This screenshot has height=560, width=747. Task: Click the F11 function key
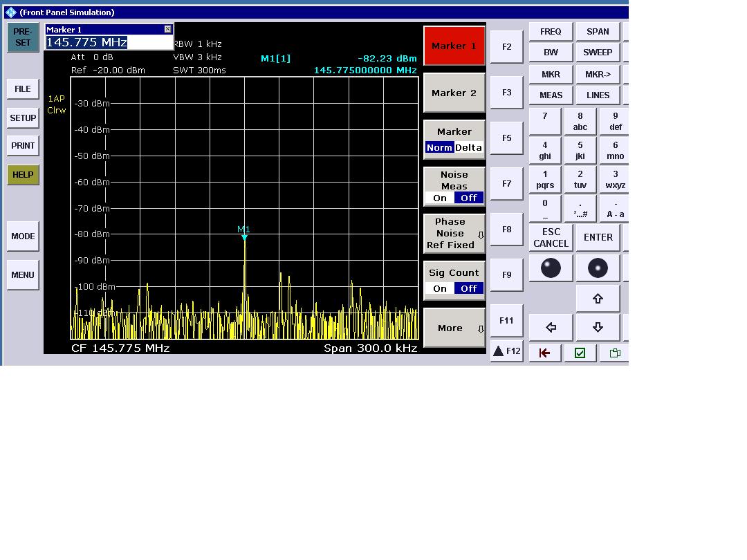coord(506,321)
